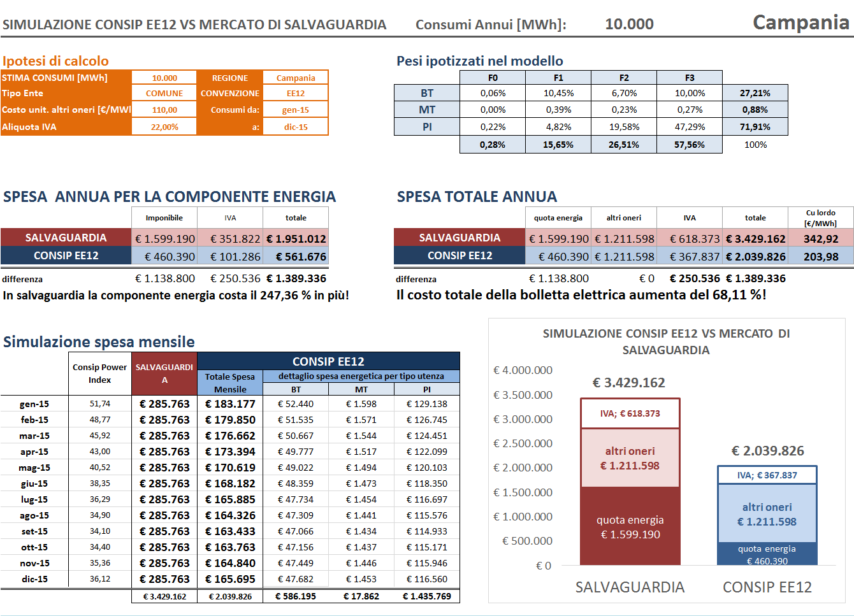Click the chart title SIMULAZIONE CONSIP EE12
854x616 pixels.
666,341
